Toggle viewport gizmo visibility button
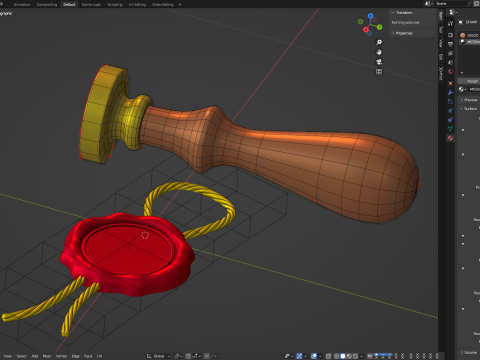The height and width of the screenshot is (360, 480). [x=299, y=356]
